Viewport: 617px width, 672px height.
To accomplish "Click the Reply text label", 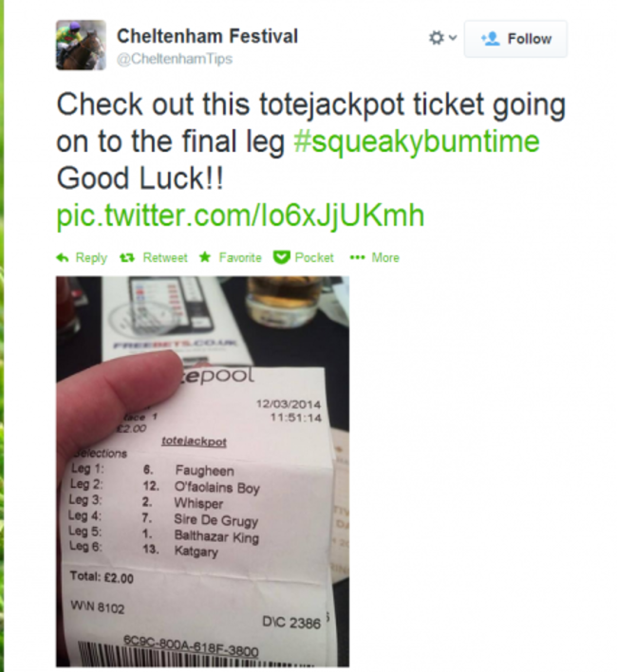I will click(91, 258).
